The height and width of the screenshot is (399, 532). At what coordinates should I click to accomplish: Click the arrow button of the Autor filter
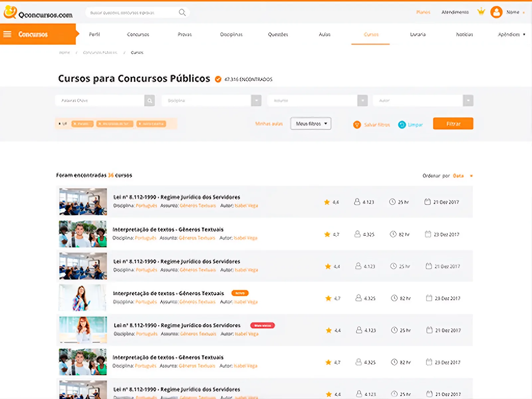click(x=468, y=100)
